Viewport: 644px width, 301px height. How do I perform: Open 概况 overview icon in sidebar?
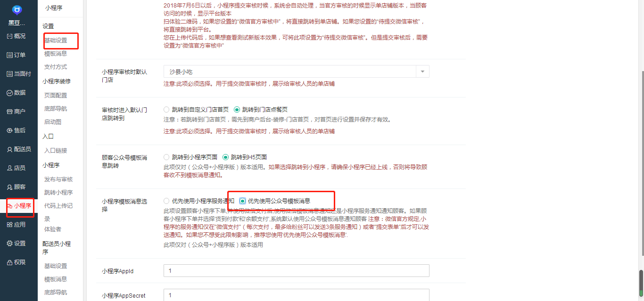[x=9, y=36]
